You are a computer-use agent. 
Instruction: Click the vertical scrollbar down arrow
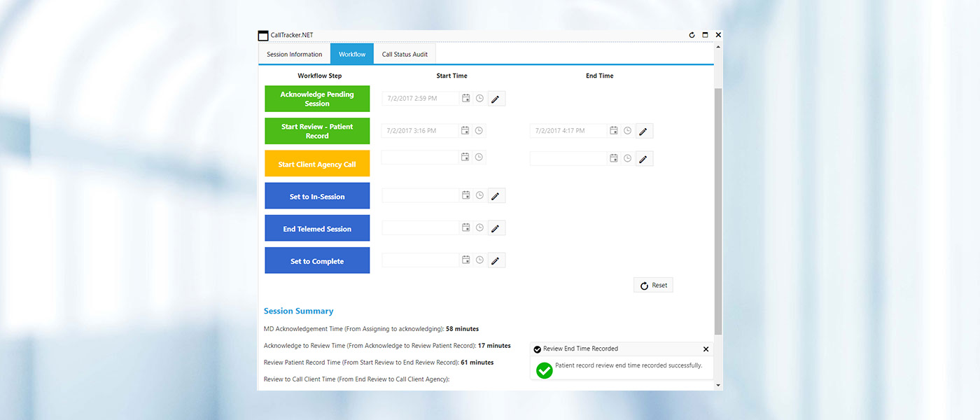tap(718, 385)
